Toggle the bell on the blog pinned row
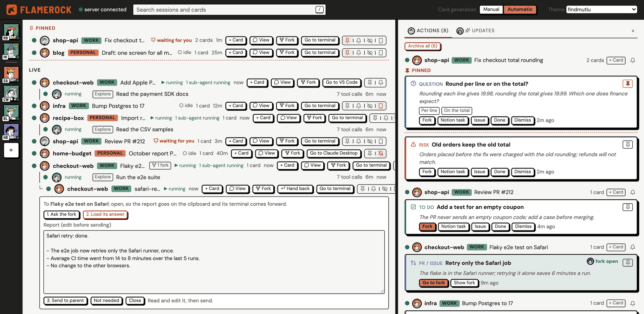This screenshot has height=314, width=644. [x=359, y=53]
